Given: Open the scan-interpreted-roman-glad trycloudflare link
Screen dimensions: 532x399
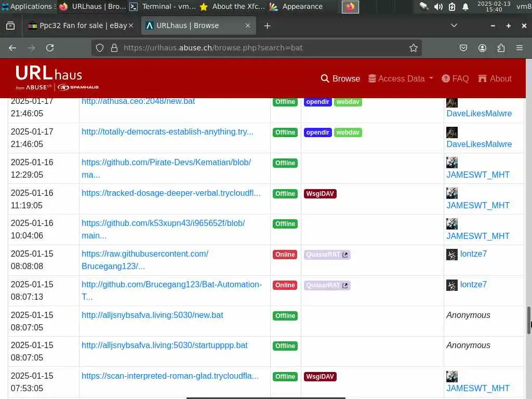Looking at the screenshot, I should 170,376.
